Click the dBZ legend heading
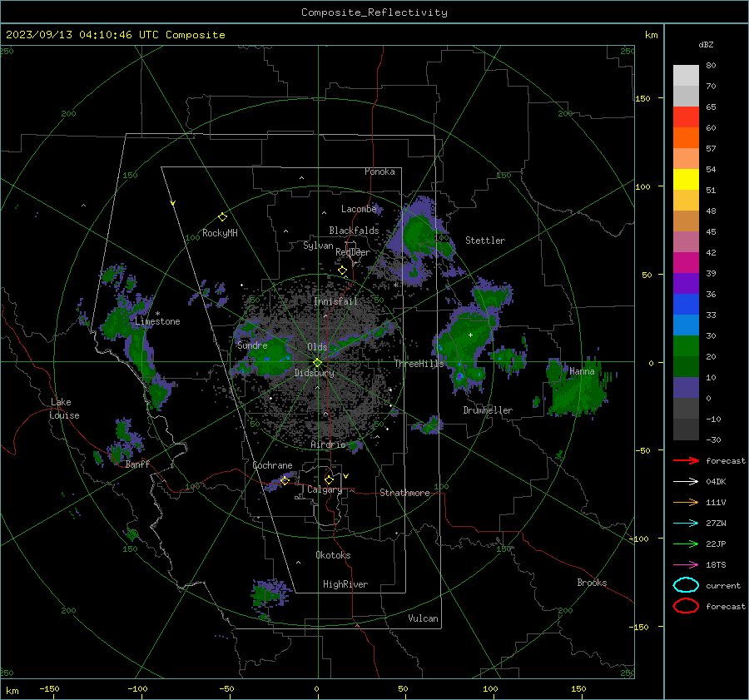The image size is (749, 700). pos(706,44)
